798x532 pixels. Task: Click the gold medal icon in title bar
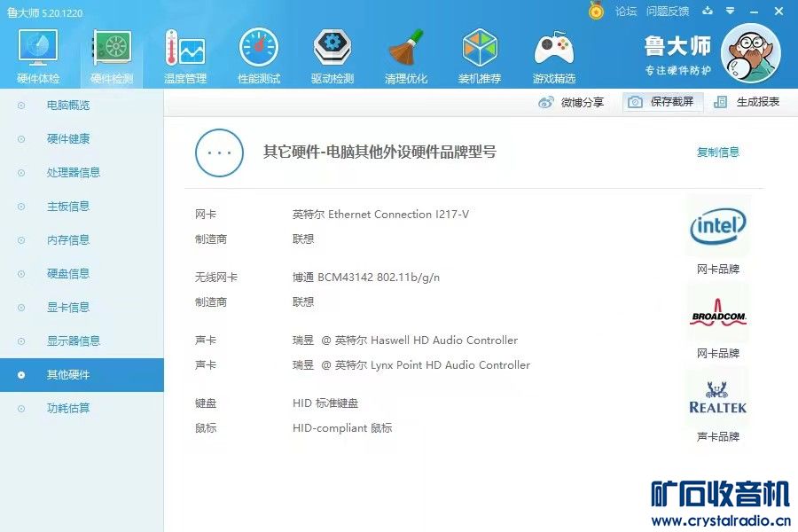click(x=596, y=10)
